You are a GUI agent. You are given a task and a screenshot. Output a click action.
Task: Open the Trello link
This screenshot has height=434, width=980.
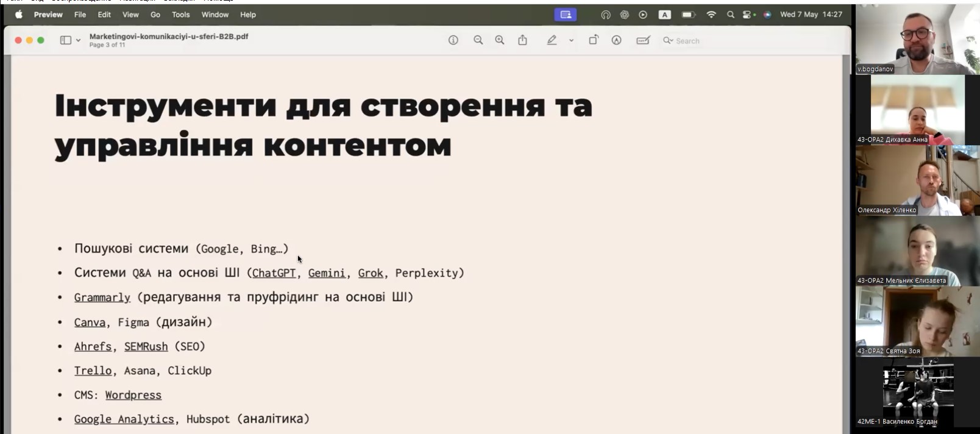93,371
